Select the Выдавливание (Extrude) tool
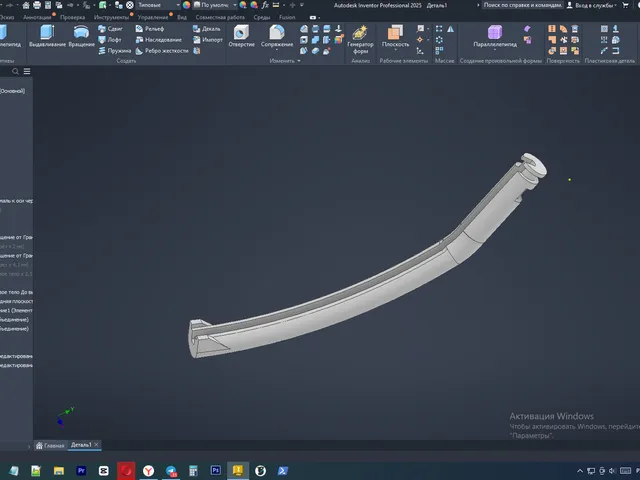Viewport: 640px width, 480px height. [47, 36]
